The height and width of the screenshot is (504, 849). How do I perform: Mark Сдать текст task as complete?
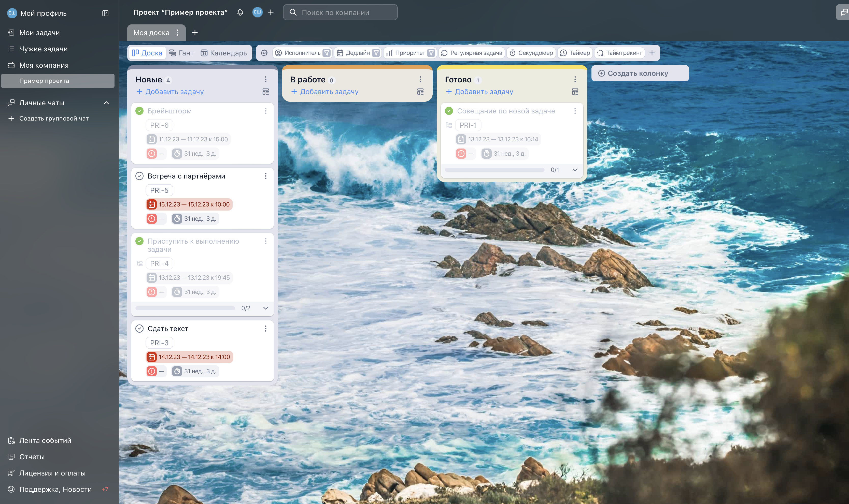click(x=139, y=329)
